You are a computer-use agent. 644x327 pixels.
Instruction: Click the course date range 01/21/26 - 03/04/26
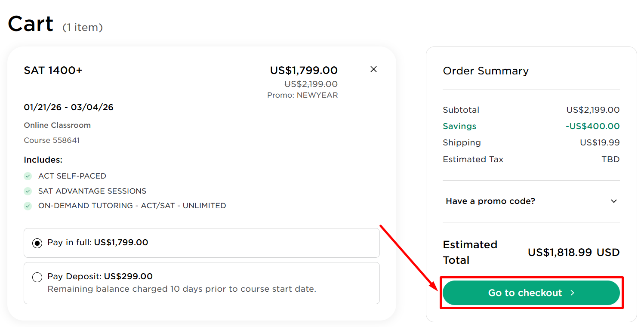68,107
